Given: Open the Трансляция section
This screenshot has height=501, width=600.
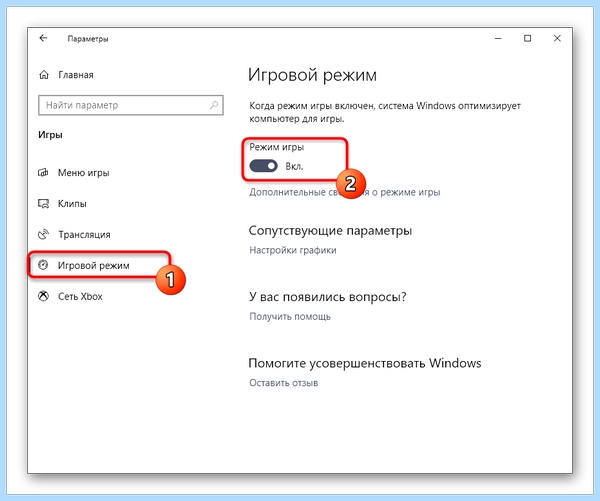Looking at the screenshot, I should (84, 234).
